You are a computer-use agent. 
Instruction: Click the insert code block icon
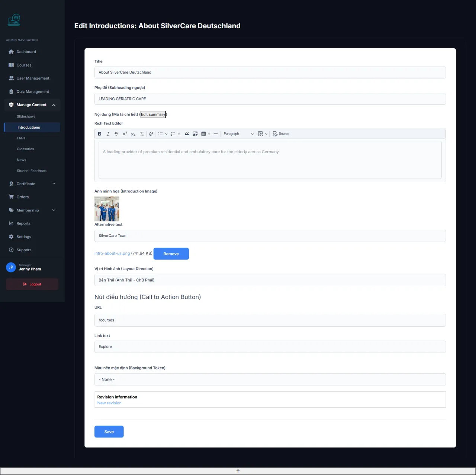(x=260, y=134)
